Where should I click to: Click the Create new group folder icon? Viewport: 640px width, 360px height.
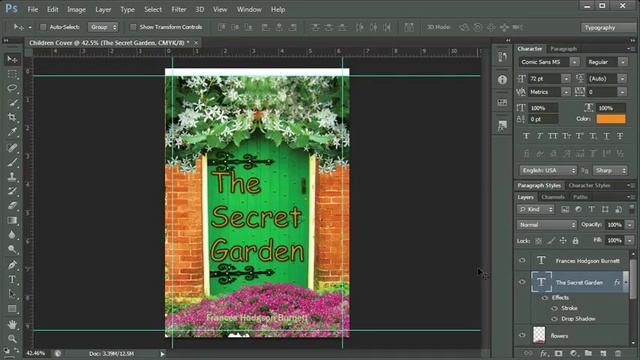588,353
